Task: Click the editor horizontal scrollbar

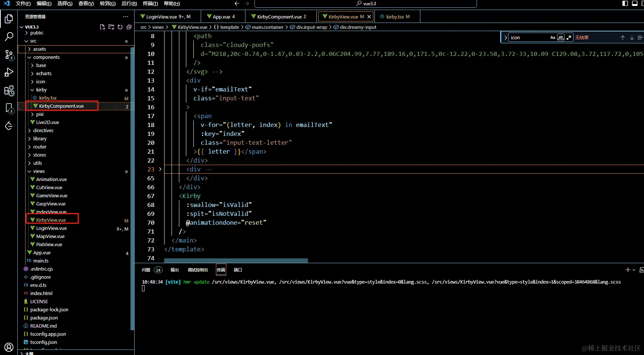Action: click(x=236, y=261)
